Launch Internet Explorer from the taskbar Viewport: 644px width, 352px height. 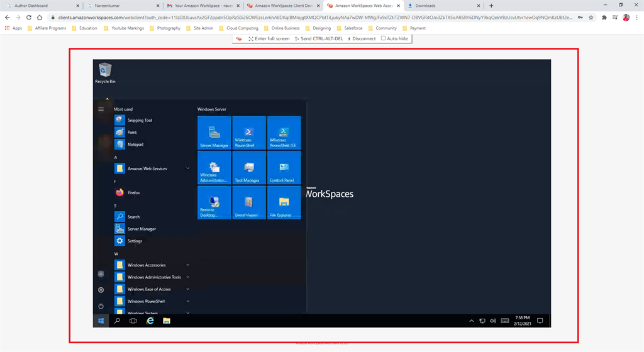pos(150,321)
